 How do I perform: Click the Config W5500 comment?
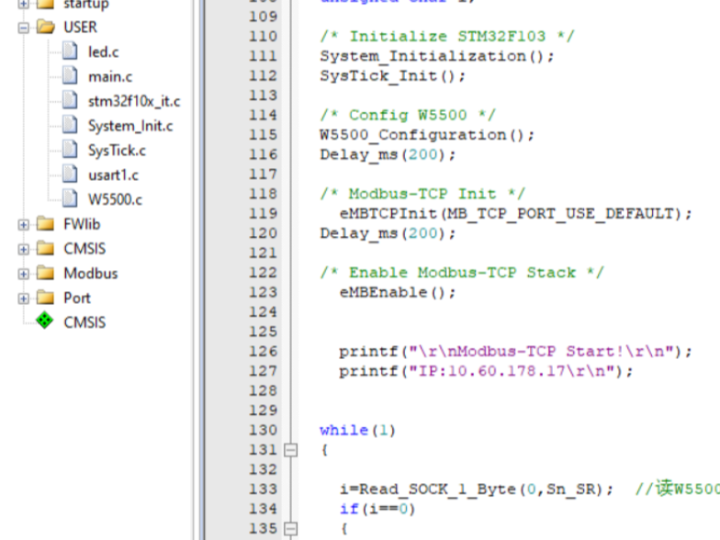pyautogui.click(x=408, y=115)
